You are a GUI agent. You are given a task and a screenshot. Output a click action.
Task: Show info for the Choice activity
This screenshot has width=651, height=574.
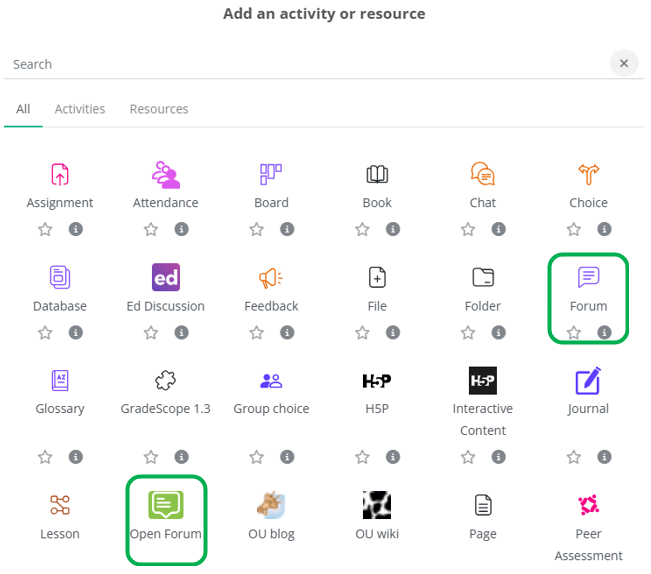point(604,229)
